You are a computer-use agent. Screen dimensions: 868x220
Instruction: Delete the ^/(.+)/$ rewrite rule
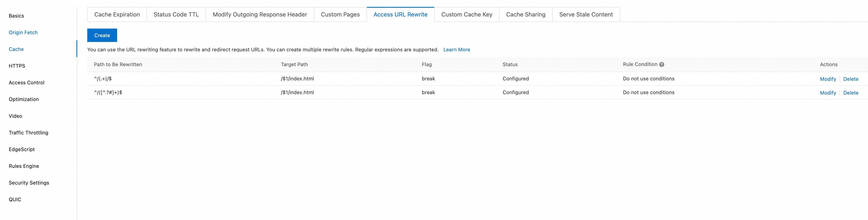click(850, 79)
